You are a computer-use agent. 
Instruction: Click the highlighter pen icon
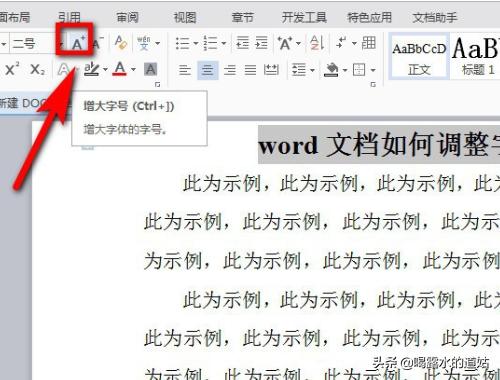coord(91,69)
